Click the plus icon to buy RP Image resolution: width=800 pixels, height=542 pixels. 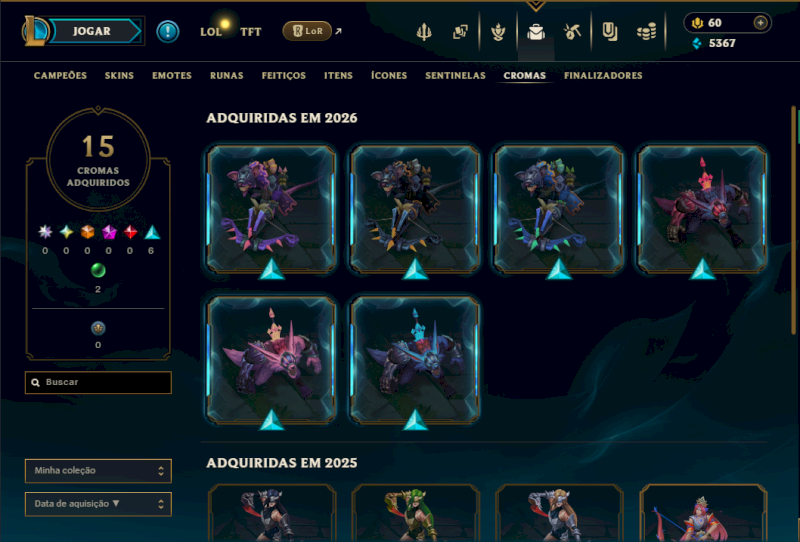(760, 23)
